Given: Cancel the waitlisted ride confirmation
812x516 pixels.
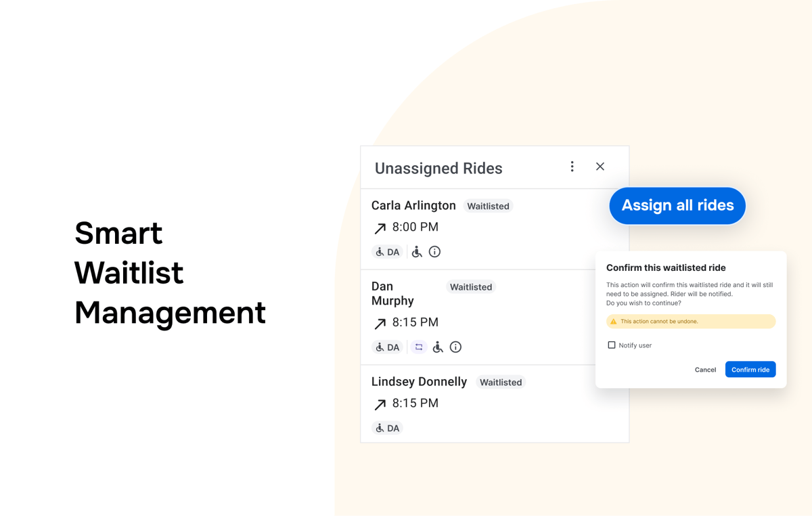Looking at the screenshot, I should pos(705,370).
